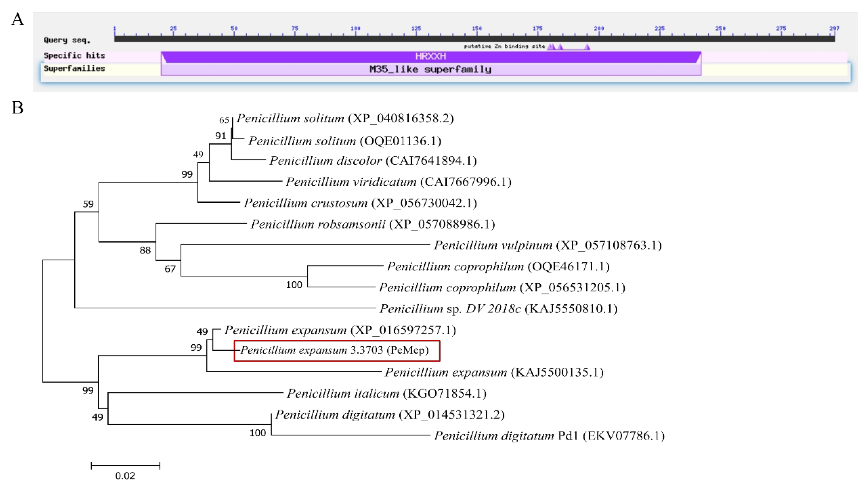Viewport: 868px width, 486px height.
Task: Click the 0.02 scale bar
Action: pos(125,466)
